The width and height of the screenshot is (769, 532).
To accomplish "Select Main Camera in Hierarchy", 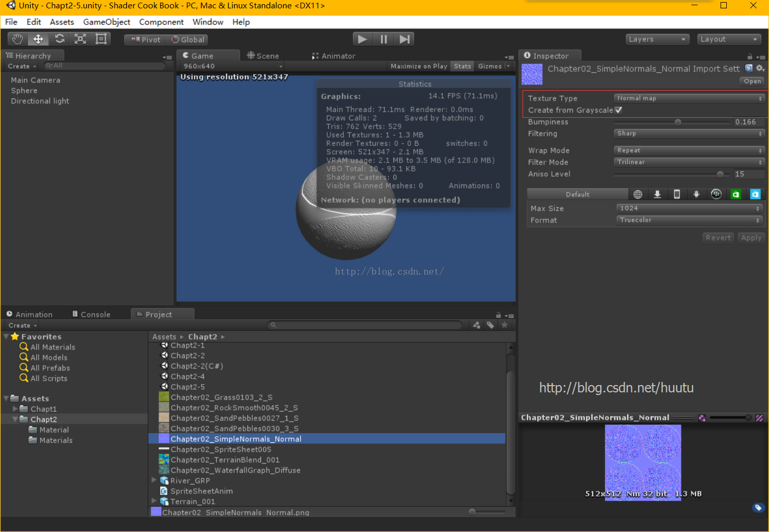I will coord(35,80).
